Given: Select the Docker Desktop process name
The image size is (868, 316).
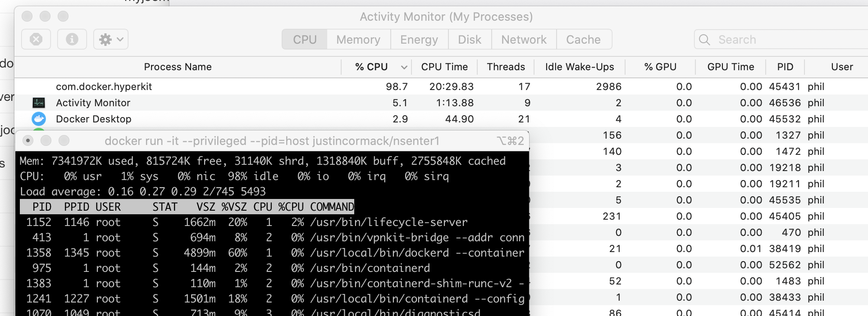Looking at the screenshot, I should coord(94,119).
